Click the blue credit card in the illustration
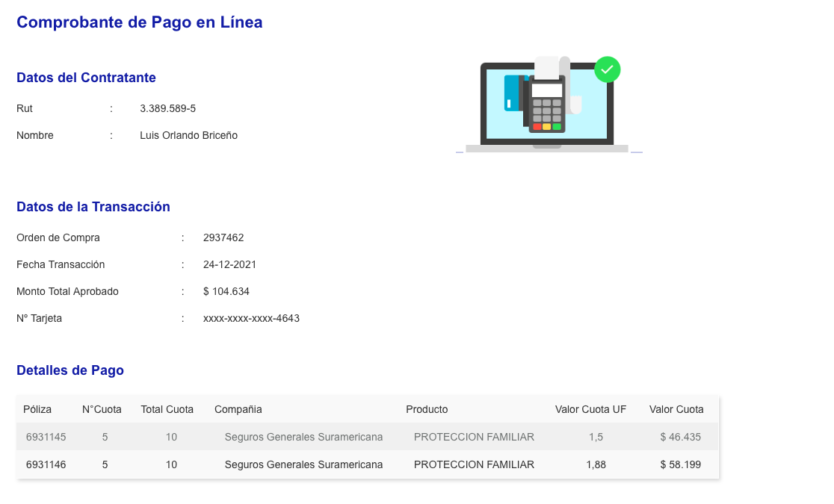 point(511,93)
